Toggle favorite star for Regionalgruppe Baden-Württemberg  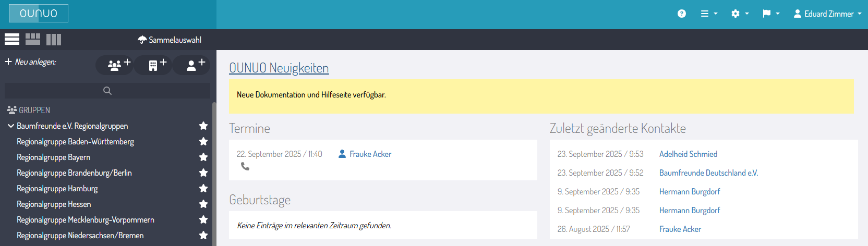(x=203, y=141)
